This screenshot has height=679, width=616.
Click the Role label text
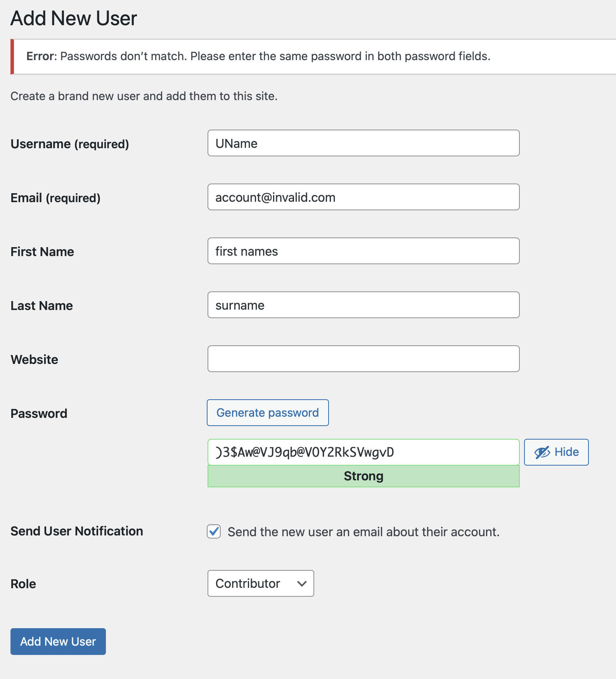[23, 584]
